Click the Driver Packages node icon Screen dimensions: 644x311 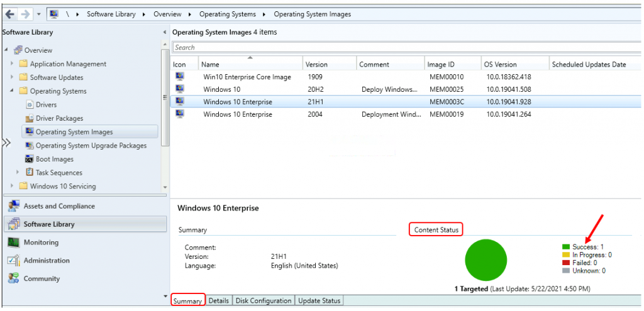(x=29, y=118)
